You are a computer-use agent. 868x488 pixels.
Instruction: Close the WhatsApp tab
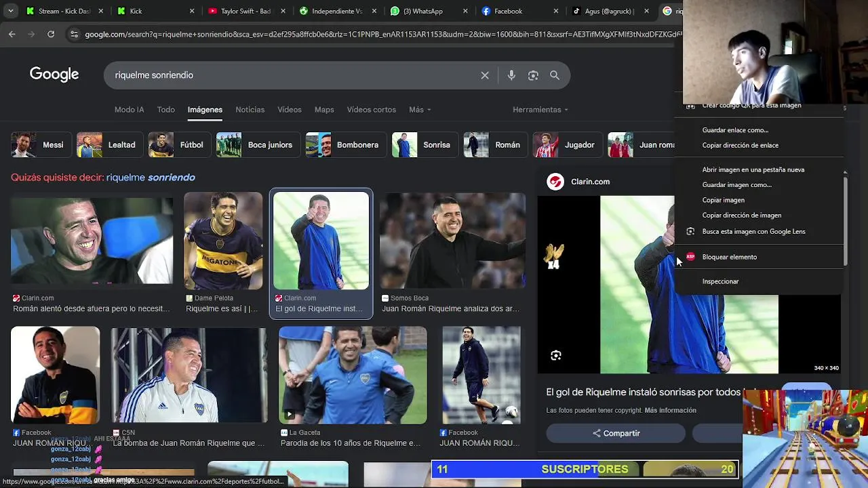click(x=465, y=11)
